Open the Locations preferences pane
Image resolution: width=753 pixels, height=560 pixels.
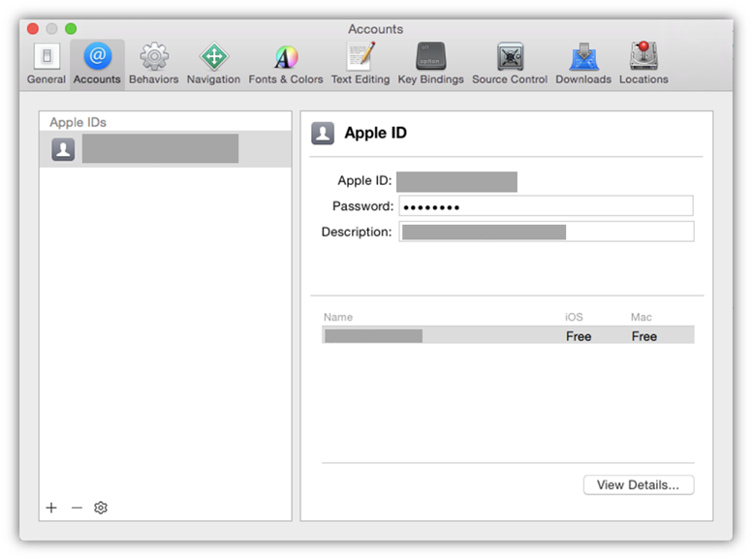click(x=643, y=64)
